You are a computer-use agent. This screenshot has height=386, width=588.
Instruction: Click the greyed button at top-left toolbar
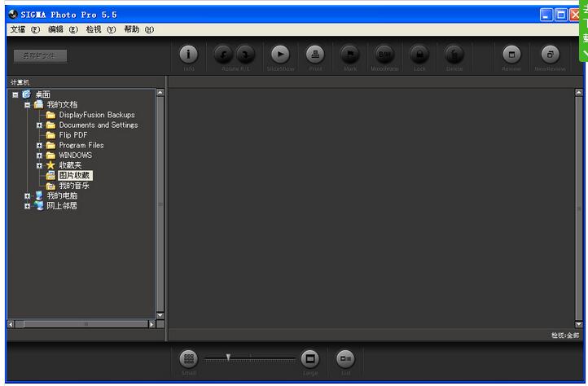(40, 56)
